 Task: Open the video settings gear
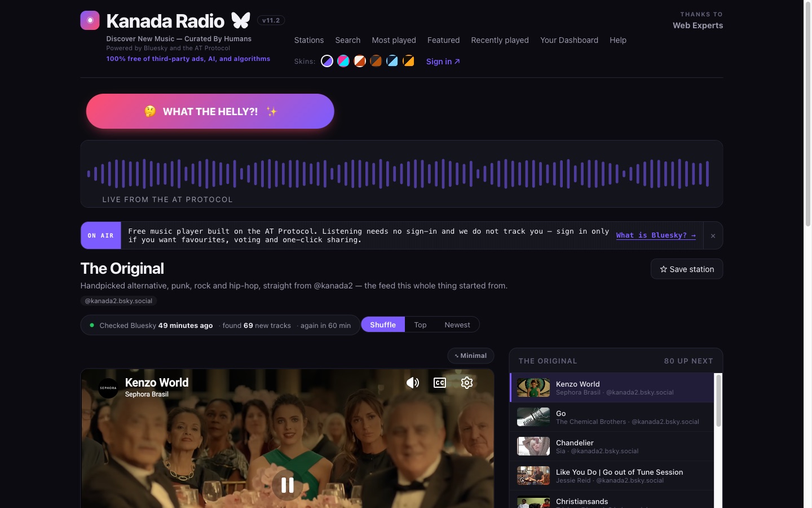point(467,383)
